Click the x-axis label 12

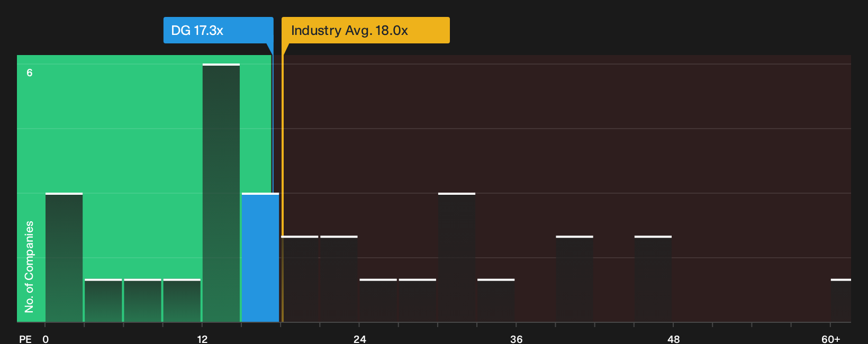click(x=202, y=339)
